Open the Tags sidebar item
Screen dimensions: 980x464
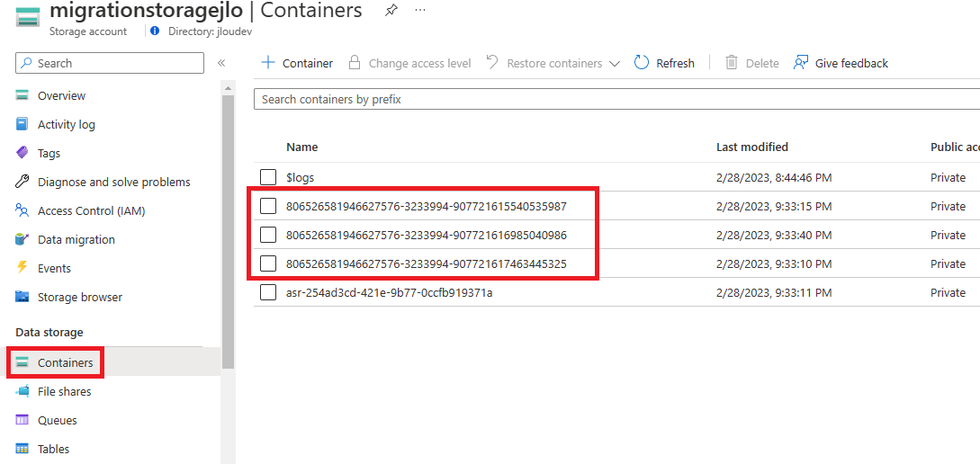point(49,153)
